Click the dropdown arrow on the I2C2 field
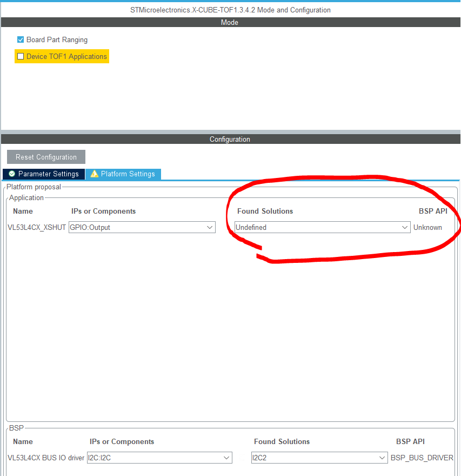Image resolution: width=461 pixels, height=476 pixels. pyautogui.click(x=382, y=458)
